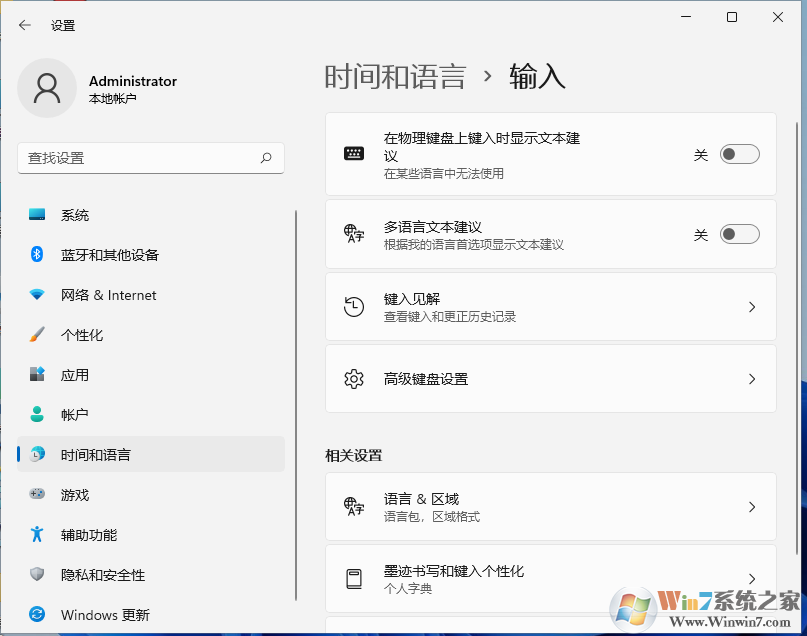Toggle the physical keyboard text suggestions switch
The width and height of the screenshot is (807, 636).
point(739,153)
